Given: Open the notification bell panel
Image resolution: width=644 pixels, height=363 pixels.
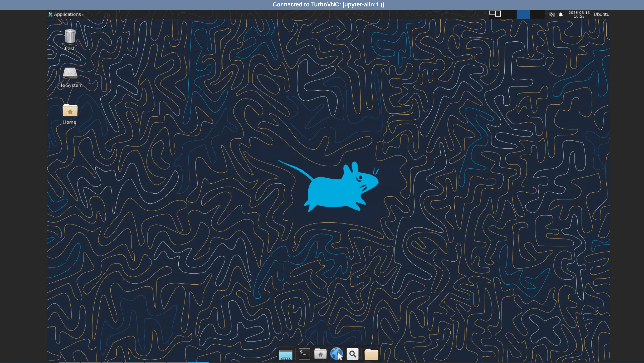Looking at the screenshot, I should [561, 14].
